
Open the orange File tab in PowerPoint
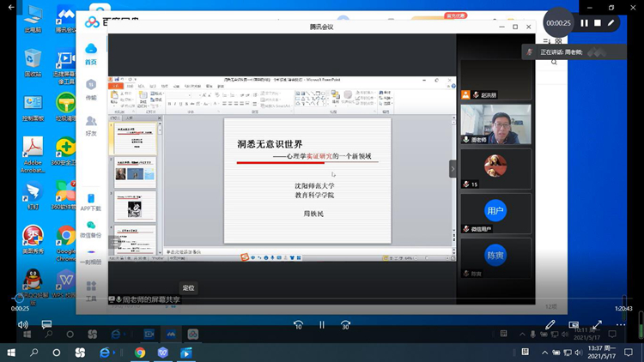(x=116, y=86)
